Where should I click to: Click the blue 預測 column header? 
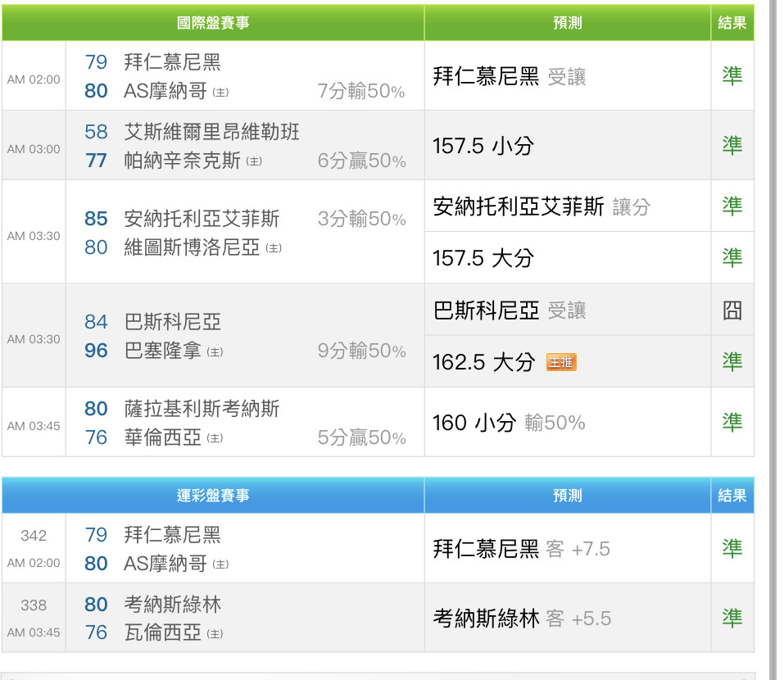click(568, 496)
